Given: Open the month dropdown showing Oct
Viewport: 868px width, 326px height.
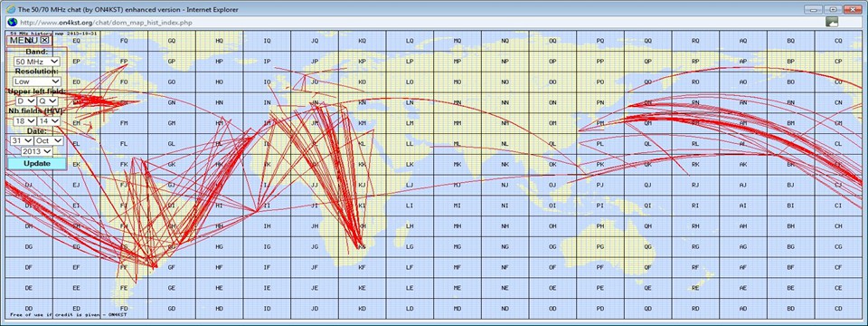Looking at the screenshot, I should 49,141.
